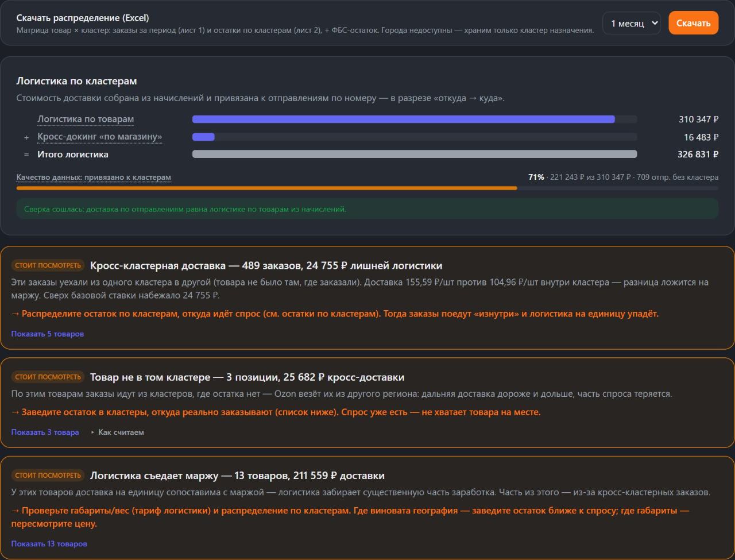Open the Кросс-докинг «по магазину» link
Screen dimensions: 735x560
99,137
